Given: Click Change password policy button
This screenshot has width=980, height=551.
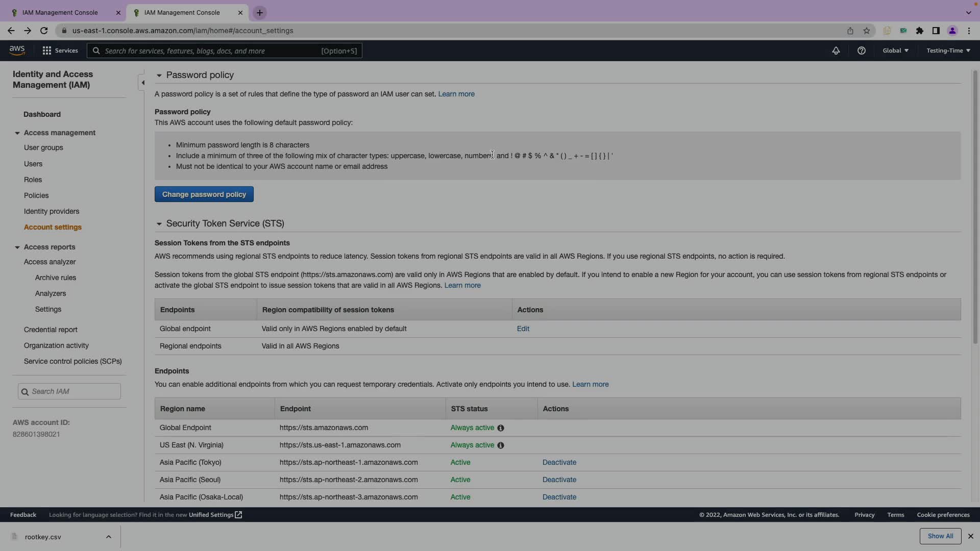Looking at the screenshot, I should (204, 194).
